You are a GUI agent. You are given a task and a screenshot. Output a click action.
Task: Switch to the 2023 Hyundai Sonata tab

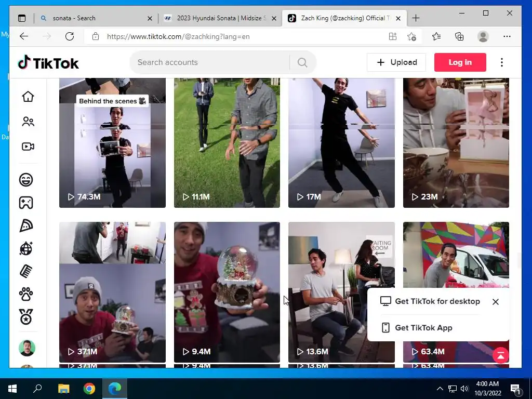pos(220,18)
